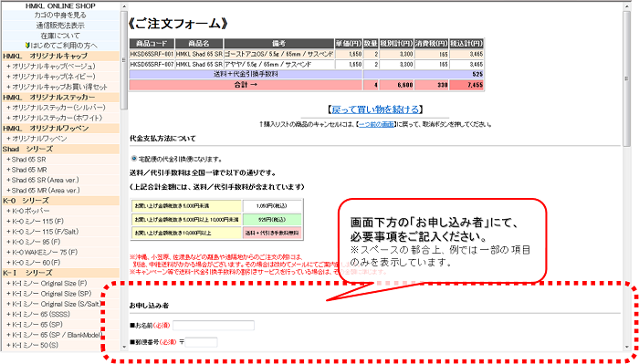Click the main page scroll up arrow
The image size is (639, 364).
626,6
